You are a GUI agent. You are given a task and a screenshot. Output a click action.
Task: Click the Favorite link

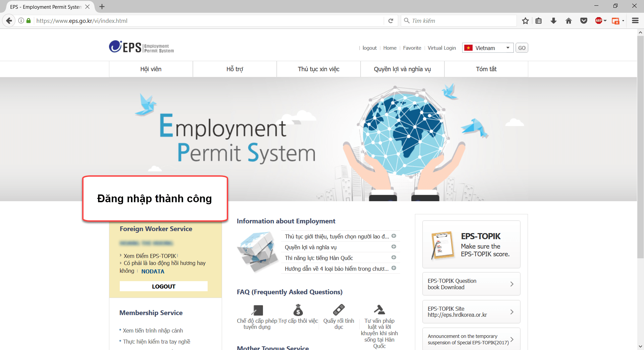[x=412, y=48]
